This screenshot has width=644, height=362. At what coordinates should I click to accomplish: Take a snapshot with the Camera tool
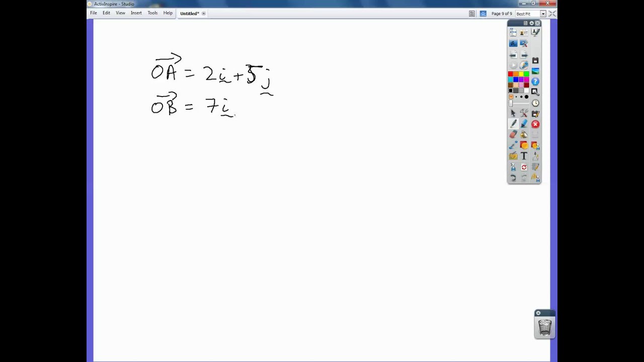coord(535,60)
